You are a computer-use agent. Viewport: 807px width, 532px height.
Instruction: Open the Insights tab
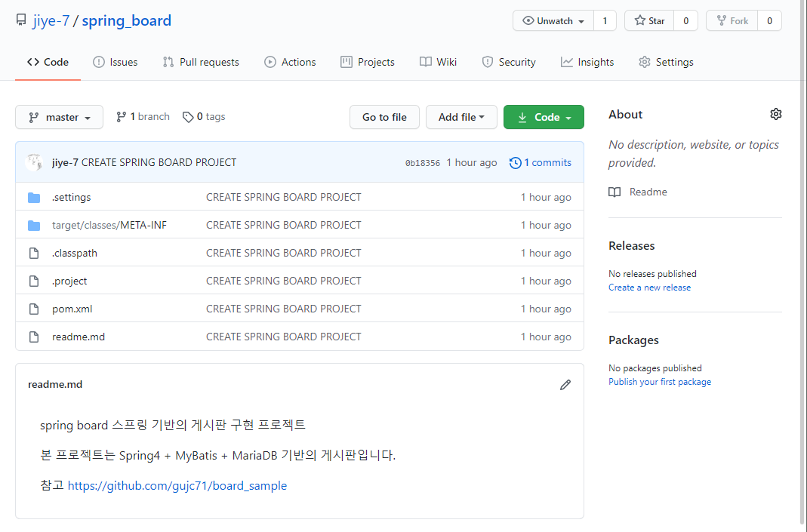[x=587, y=62]
